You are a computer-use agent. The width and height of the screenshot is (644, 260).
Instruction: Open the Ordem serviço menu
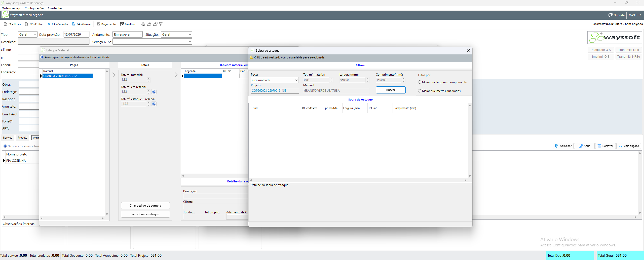pos(12,8)
